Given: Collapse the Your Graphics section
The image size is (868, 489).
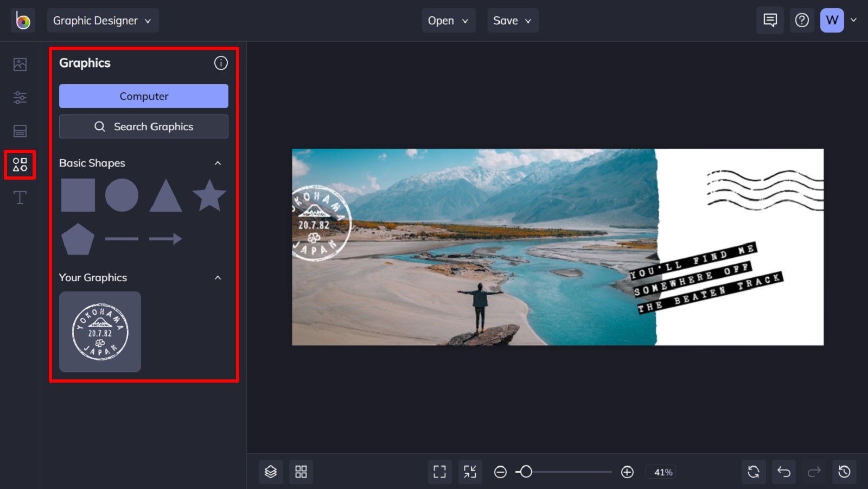Looking at the screenshot, I should pyautogui.click(x=218, y=277).
